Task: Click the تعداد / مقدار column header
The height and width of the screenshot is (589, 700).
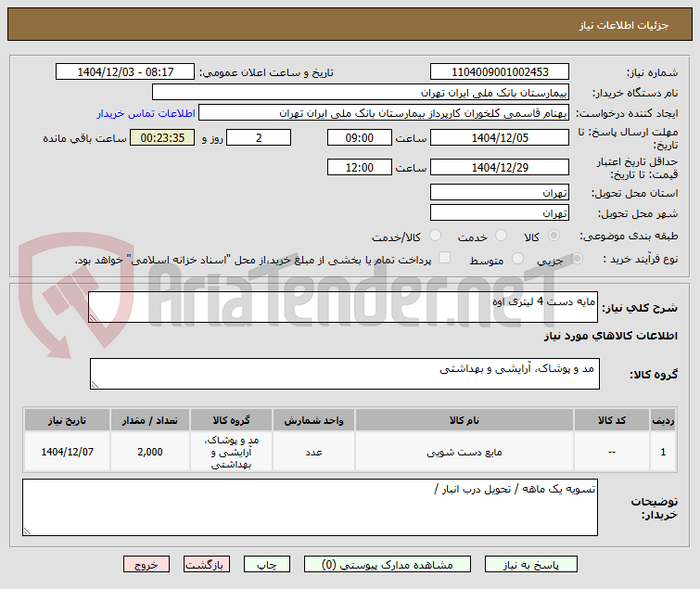Action: coord(150,420)
